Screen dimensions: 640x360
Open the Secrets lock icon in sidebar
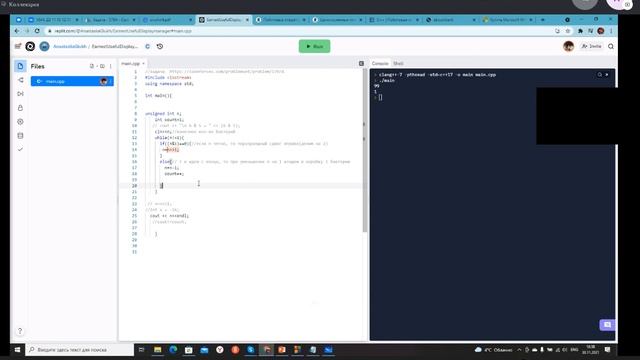pyautogui.click(x=20, y=108)
